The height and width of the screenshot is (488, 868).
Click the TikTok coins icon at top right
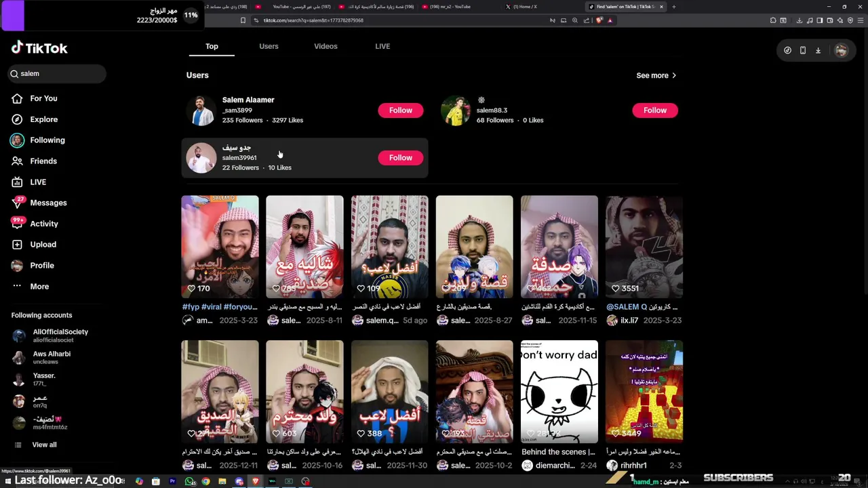pos(787,50)
